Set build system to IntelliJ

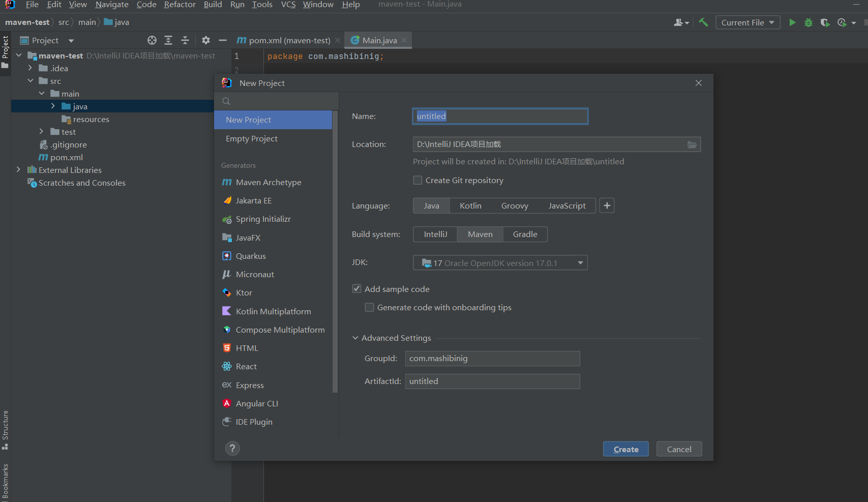(436, 234)
